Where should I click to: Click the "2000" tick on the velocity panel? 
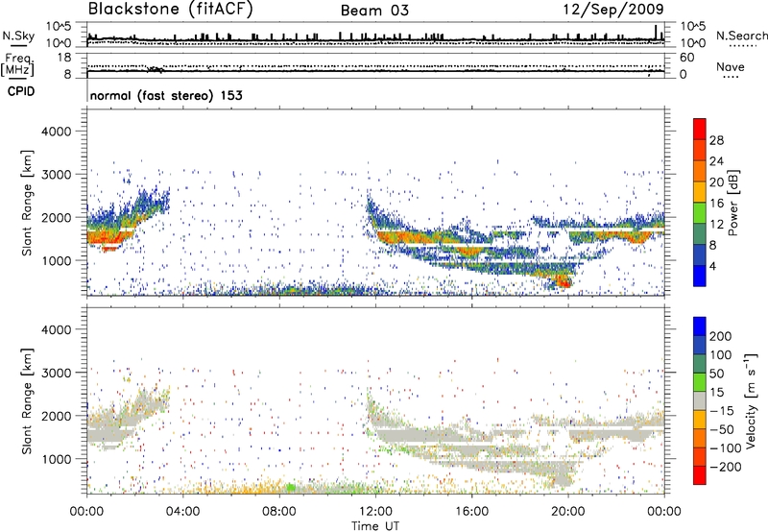pos(56,416)
